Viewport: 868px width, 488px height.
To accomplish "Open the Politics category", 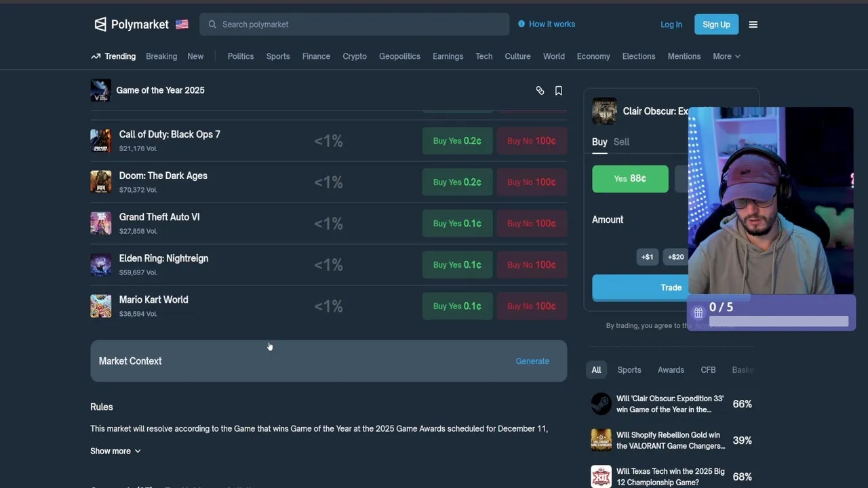I will click(241, 56).
